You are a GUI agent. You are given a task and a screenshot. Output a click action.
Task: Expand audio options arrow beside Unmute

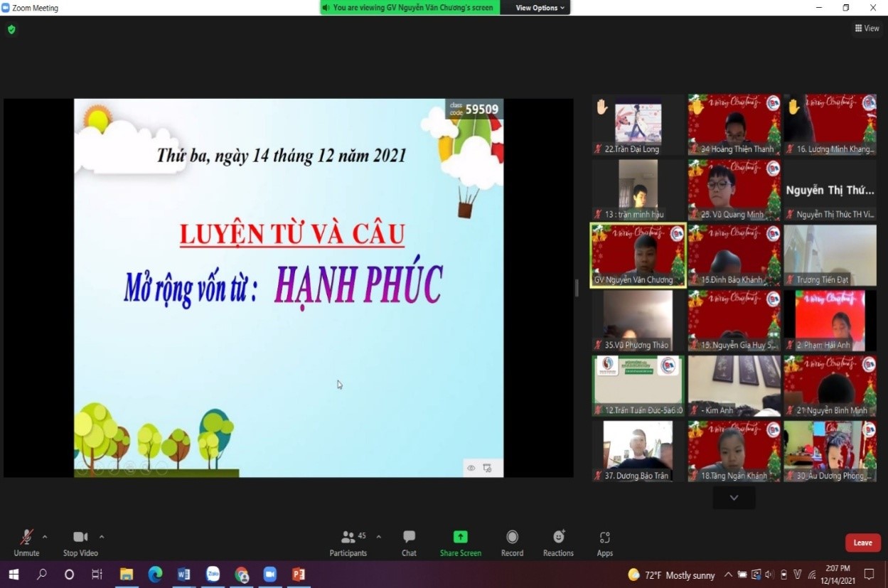click(x=45, y=537)
